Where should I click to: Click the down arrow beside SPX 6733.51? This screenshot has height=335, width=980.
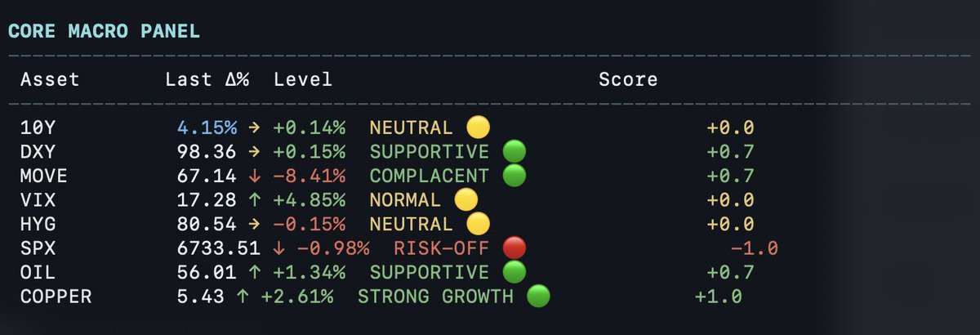[278, 248]
